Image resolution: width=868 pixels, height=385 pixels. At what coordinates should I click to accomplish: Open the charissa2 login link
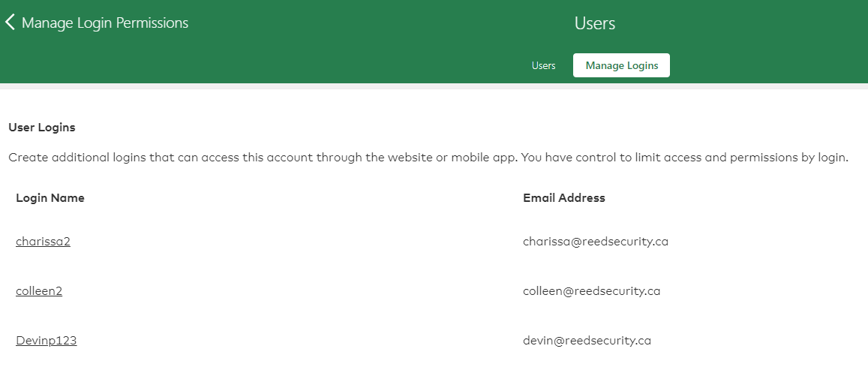coord(43,242)
